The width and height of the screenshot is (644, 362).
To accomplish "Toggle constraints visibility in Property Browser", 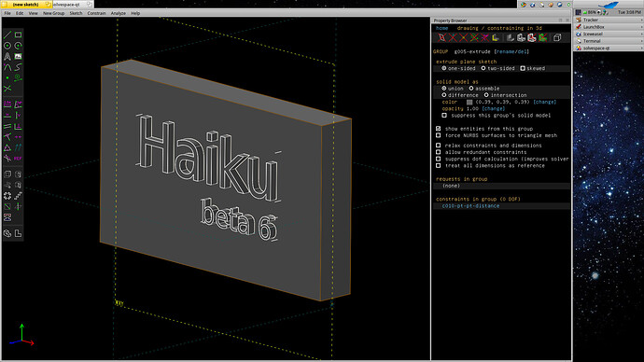I will [x=484, y=37].
